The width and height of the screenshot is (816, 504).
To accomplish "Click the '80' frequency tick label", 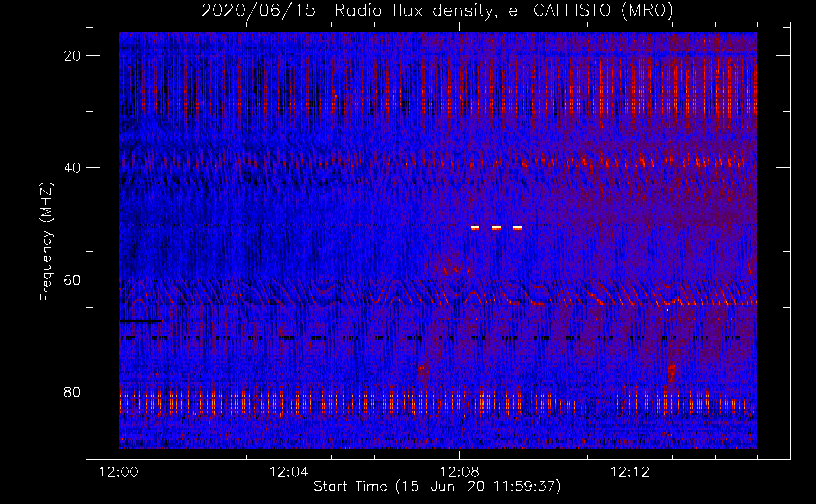I will [72, 392].
